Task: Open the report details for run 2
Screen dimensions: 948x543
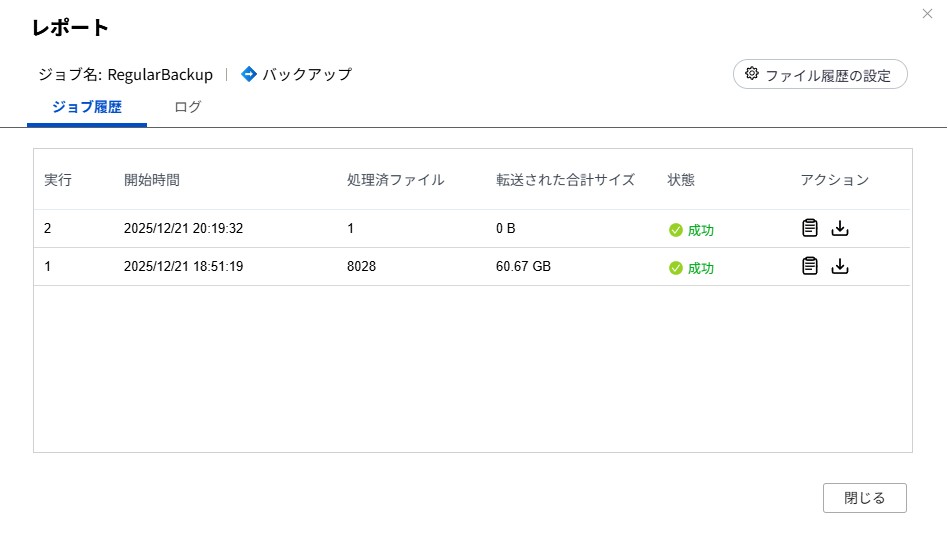Action: 810,228
